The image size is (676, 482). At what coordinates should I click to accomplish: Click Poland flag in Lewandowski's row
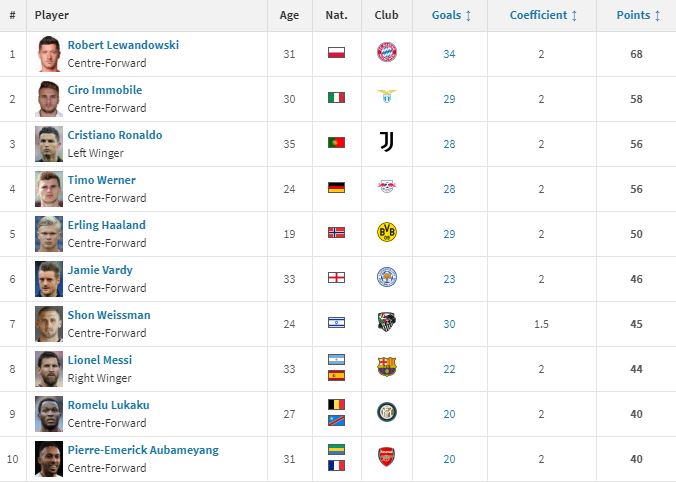pos(336,53)
